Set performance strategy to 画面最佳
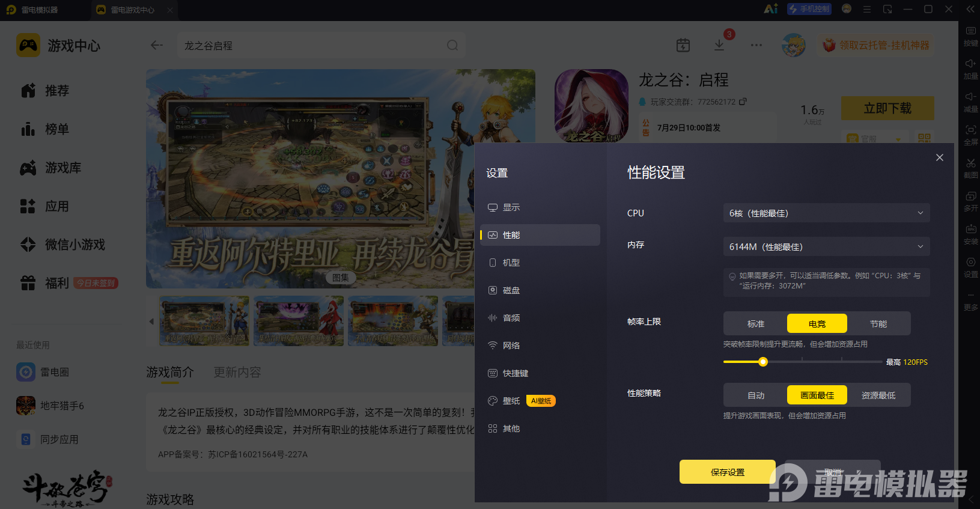The image size is (980, 509). click(x=817, y=395)
